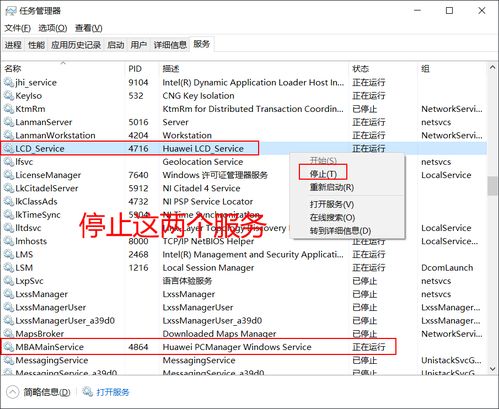This screenshot has width=499, height=409.
Task: Choose 重新启动(R) in the context menu
Action: point(332,187)
